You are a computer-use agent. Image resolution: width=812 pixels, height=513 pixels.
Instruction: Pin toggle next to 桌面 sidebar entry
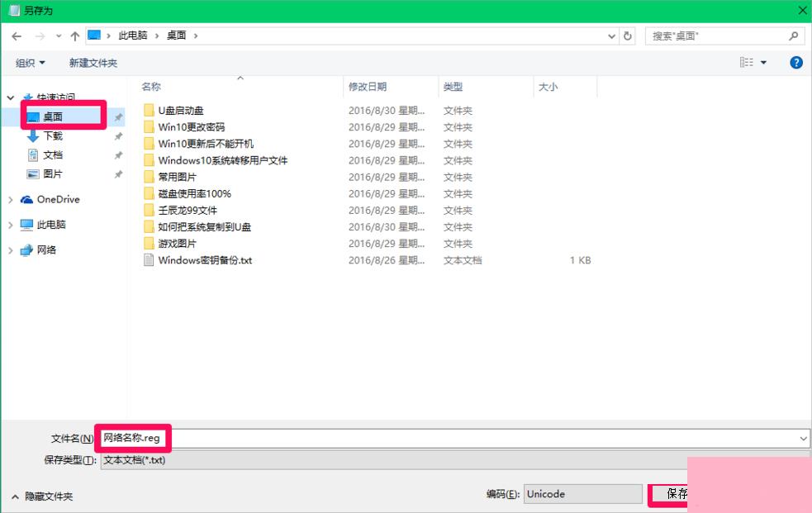[x=118, y=116]
